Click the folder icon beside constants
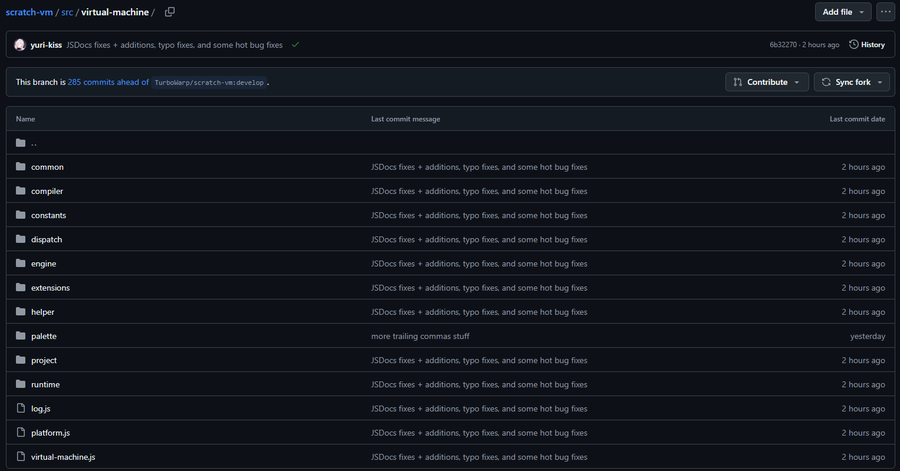This screenshot has height=471, width=900. (21, 215)
